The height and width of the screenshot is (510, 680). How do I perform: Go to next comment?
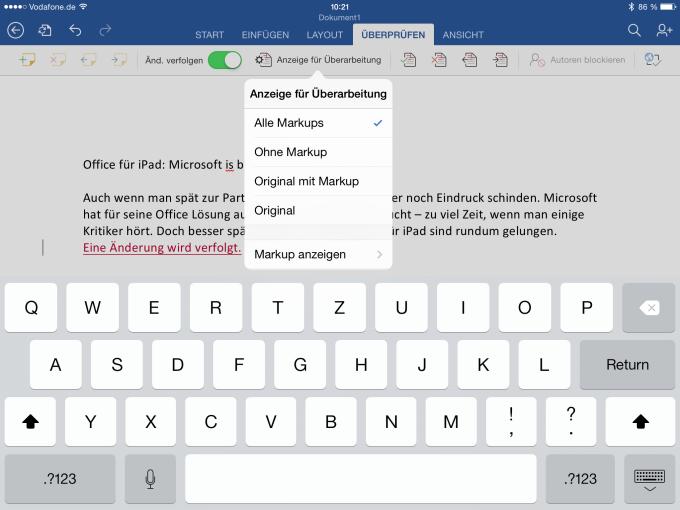119,60
